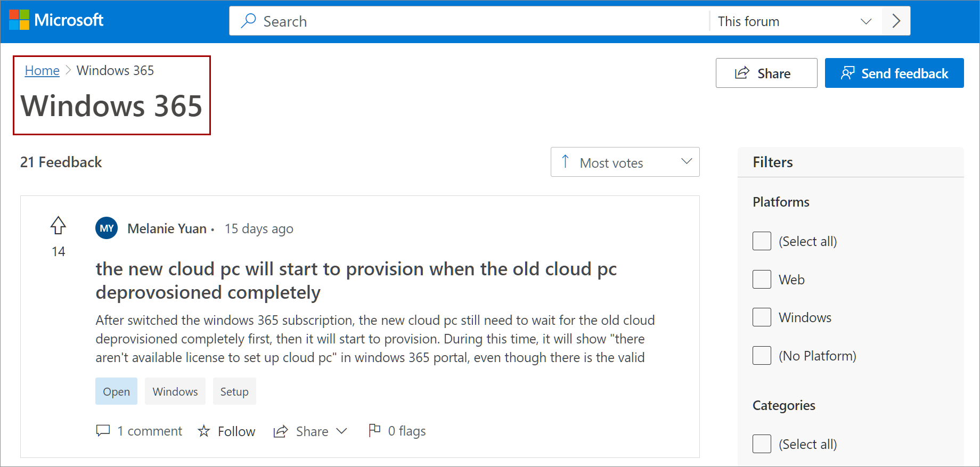Tick the Windows platform checkbox
980x467 pixels.
762,317
